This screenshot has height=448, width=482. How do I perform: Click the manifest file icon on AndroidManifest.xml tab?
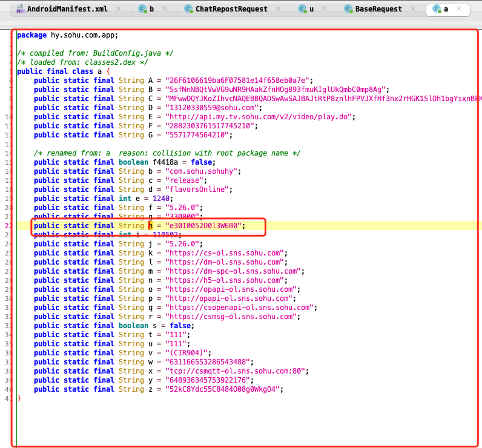tap(20, 9)
